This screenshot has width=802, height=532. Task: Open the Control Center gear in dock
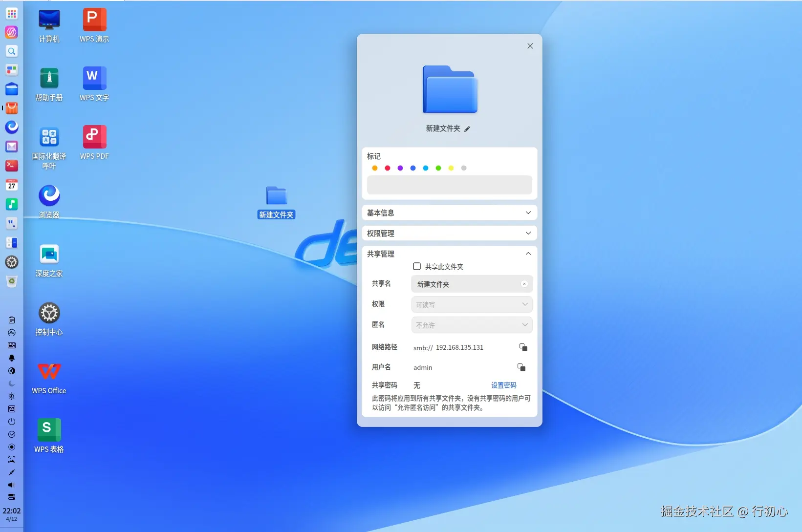click(x=12, y=262)
